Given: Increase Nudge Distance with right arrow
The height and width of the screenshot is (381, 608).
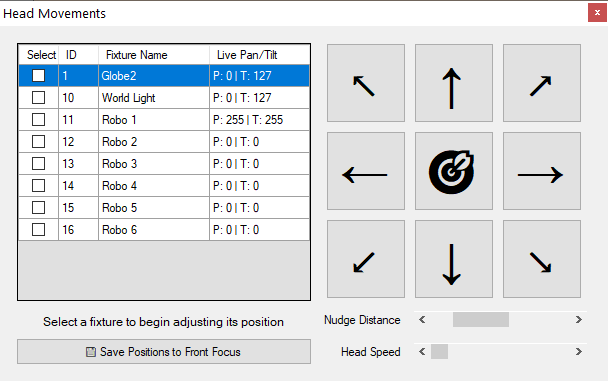Looking at the screenshot, I should 579,320.
